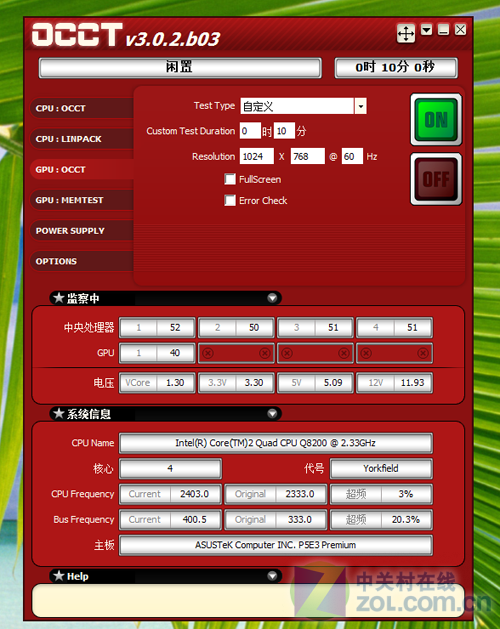Image resolution: width=500 pixels, height=629 pixels.
Task: Click the star icon beside Help
Action: [x=59, y=576]
